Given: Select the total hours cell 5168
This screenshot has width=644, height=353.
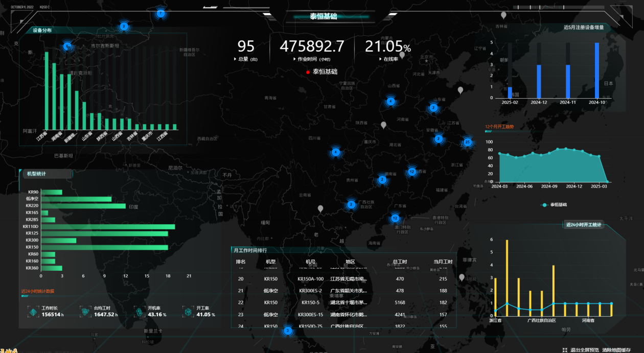Looking at the screenshot, I should 400,302.
